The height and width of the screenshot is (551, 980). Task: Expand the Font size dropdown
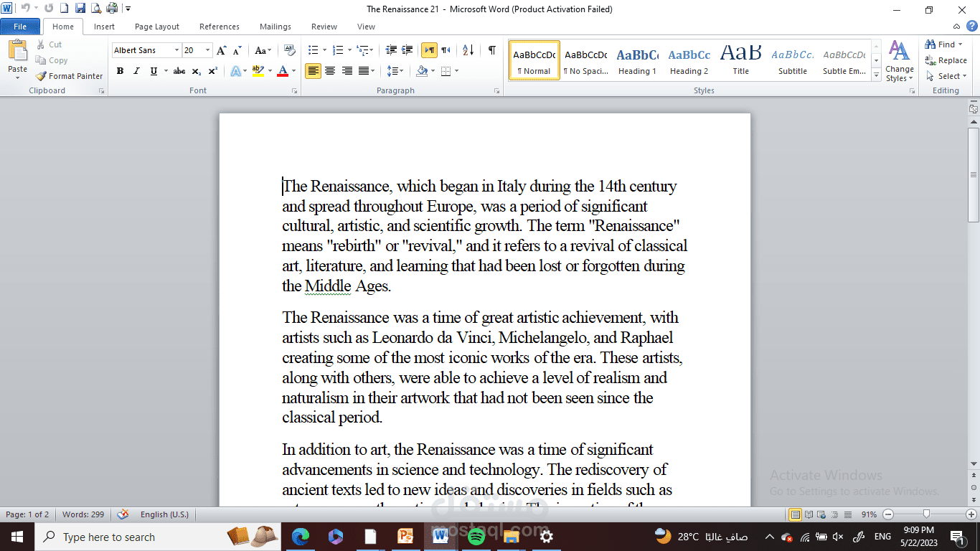coord(207,50)
